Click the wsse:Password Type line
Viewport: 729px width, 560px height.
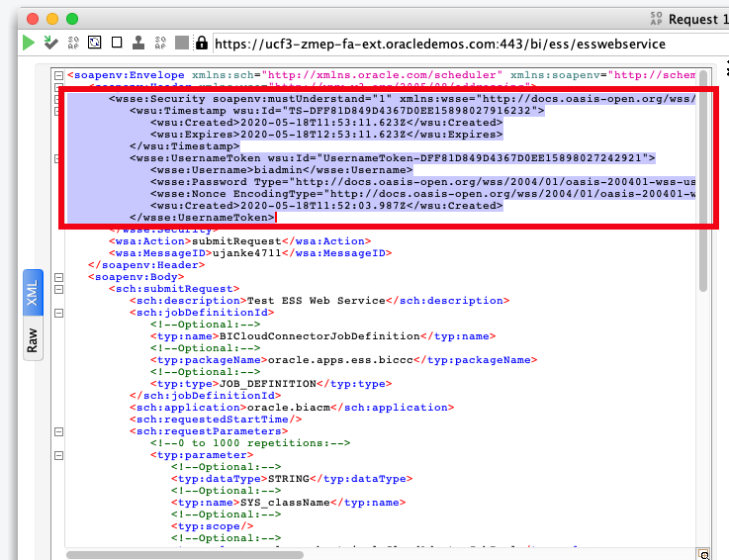(x=422, y=182)
